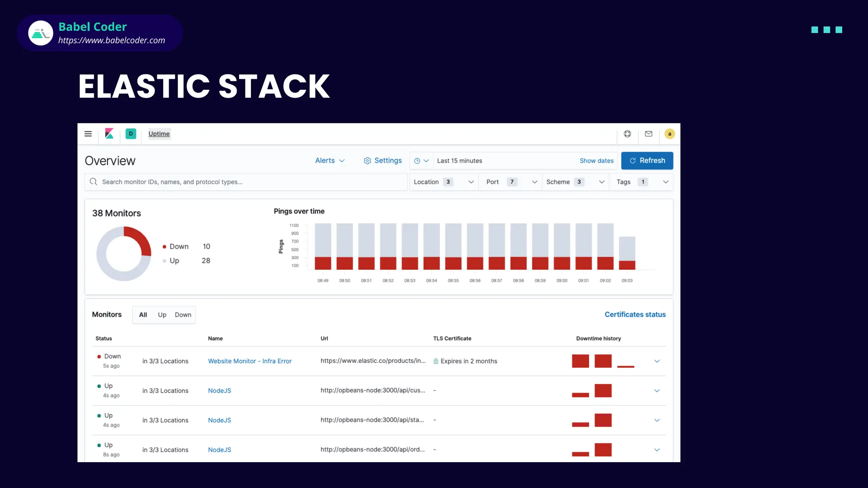Click the Kibana logo icon
The height and width of the screenshot is (488, 868).
pyautogui.click(x=109, y=134)
